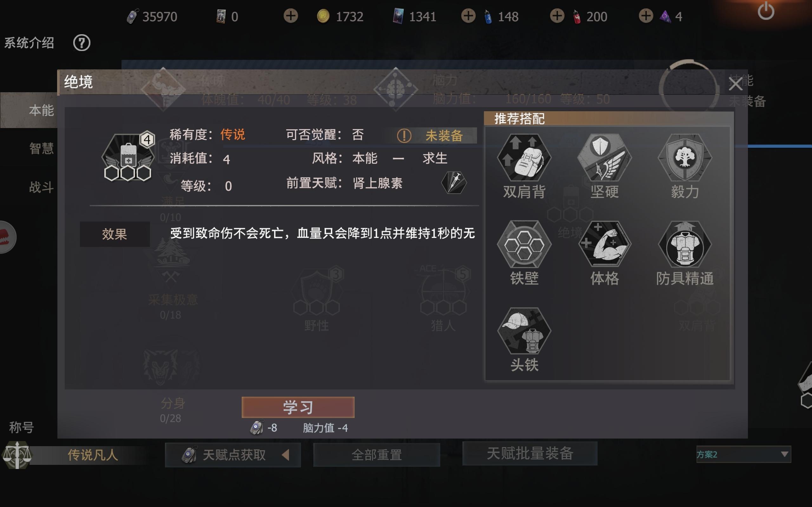Learn the 绝境 talent with 学习
Screen dimensions: 812x507
pyautogui.click(x=298, y=407)
